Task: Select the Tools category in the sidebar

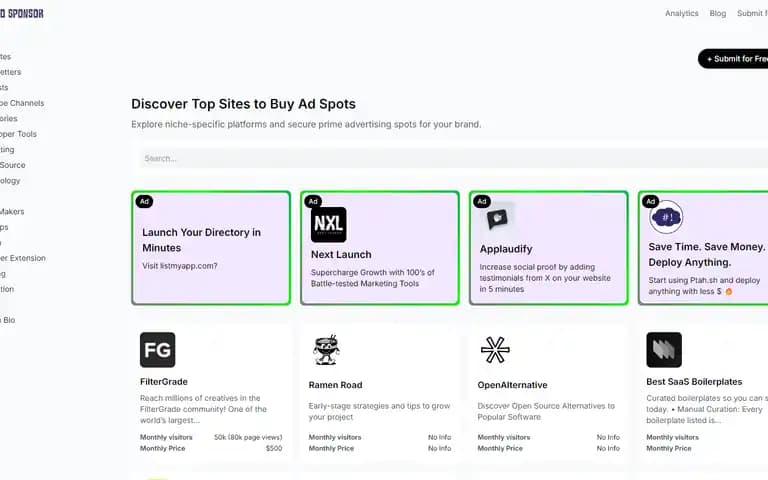Action: click(18, 134)
